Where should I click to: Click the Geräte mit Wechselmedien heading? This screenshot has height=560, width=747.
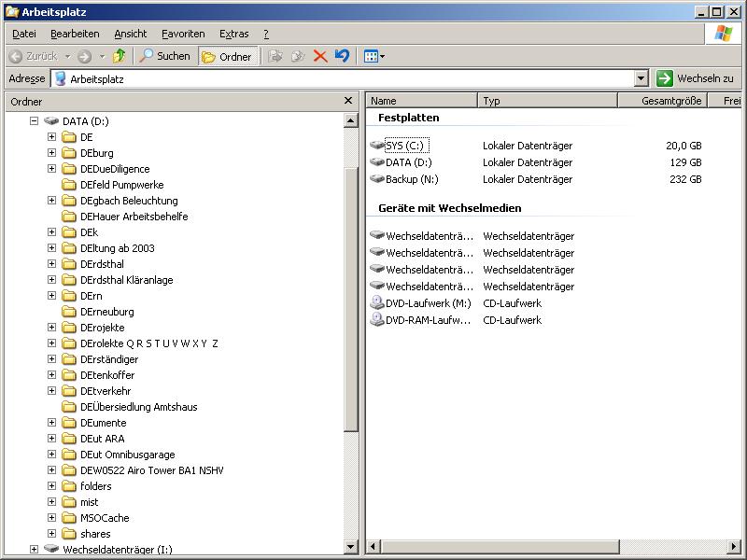[x=449, y=208]
